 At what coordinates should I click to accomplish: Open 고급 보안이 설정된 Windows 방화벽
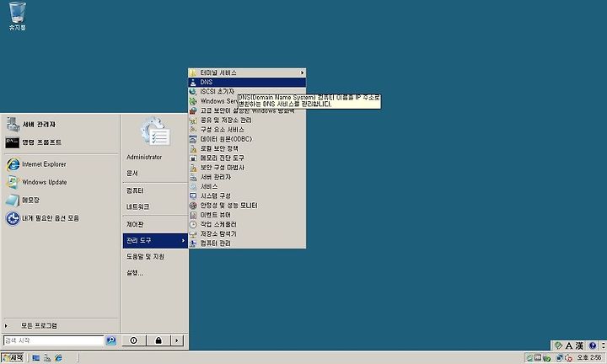click(247, 110)
